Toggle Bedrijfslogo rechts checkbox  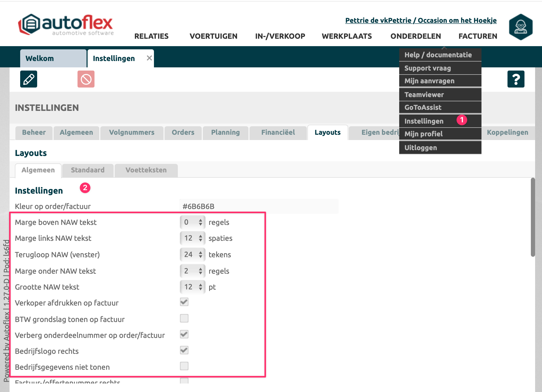[184, 350]
